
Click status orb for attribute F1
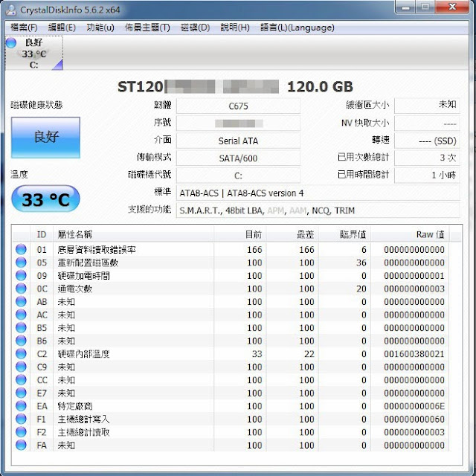(x=21, y=419)
